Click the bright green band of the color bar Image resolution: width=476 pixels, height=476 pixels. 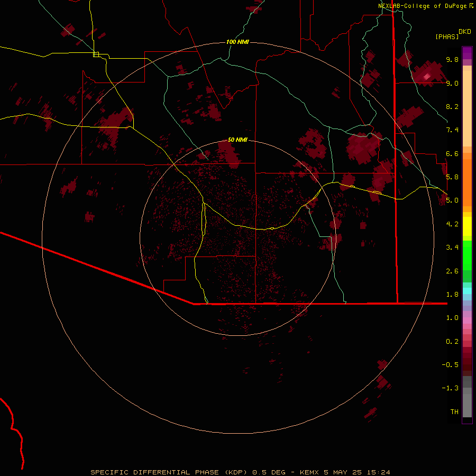point(467,255)
